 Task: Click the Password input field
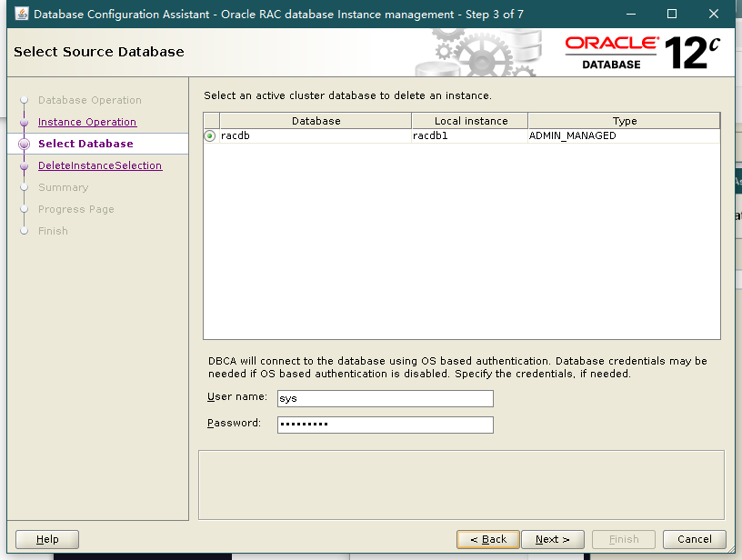point(386,425)
